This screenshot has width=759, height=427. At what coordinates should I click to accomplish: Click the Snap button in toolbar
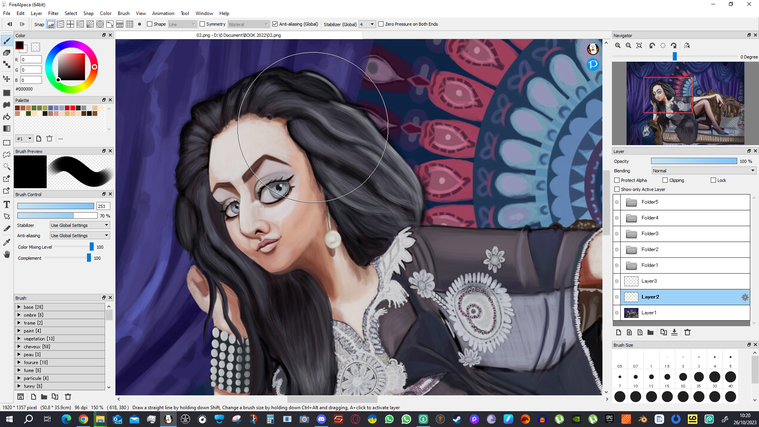(39, 23)
